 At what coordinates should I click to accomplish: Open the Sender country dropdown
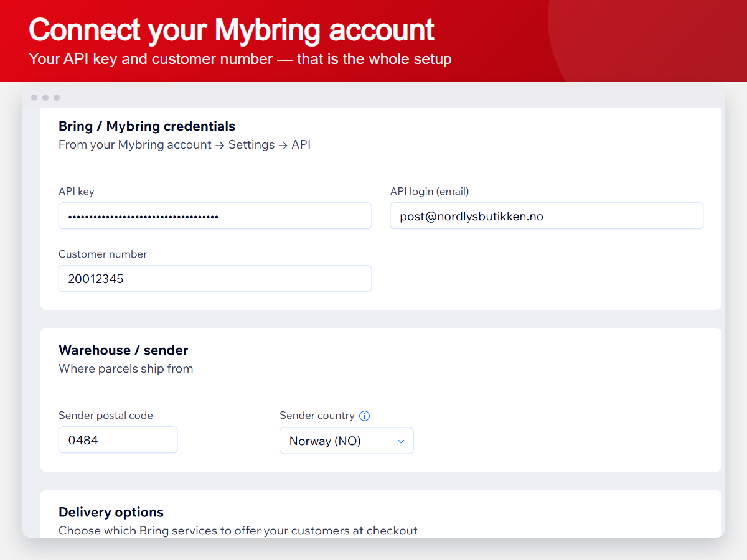pos(347,441)
